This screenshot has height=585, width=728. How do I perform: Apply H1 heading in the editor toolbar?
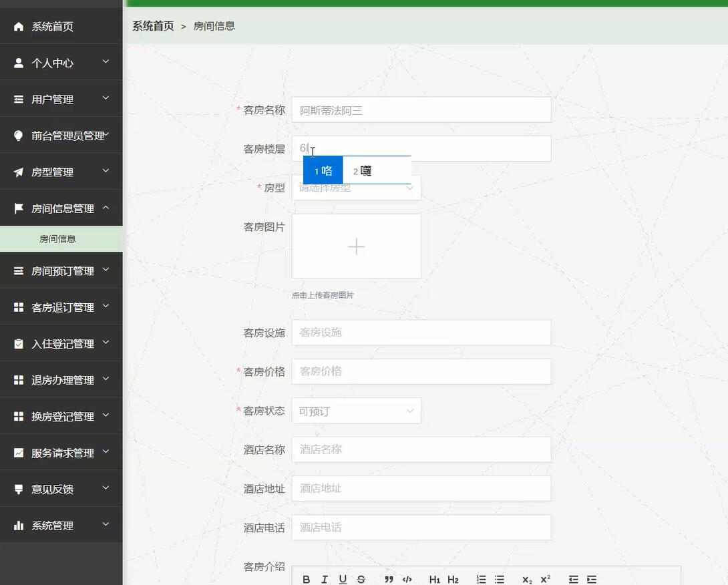pos(434,579)
